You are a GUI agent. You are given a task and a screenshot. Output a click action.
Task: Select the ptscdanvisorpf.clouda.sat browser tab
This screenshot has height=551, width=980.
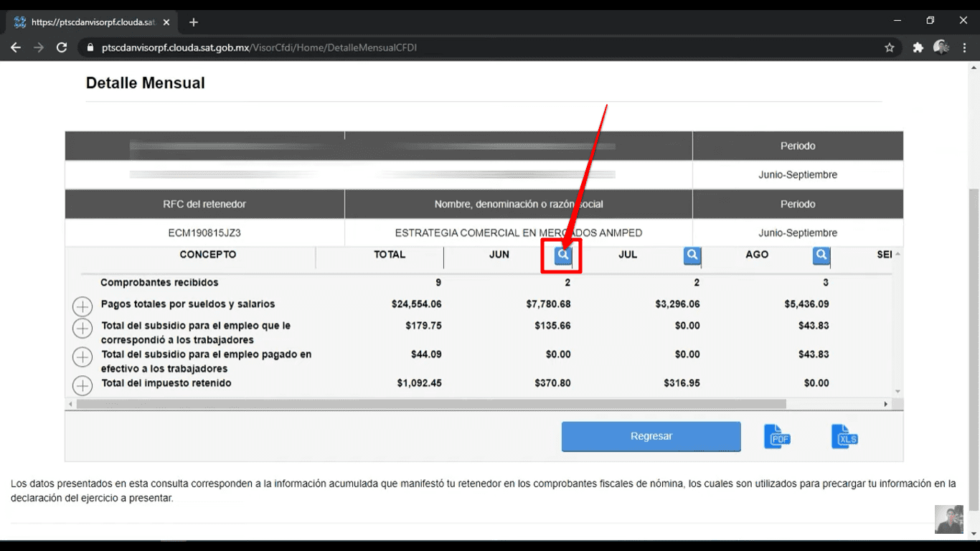click(x=92, y=22)
